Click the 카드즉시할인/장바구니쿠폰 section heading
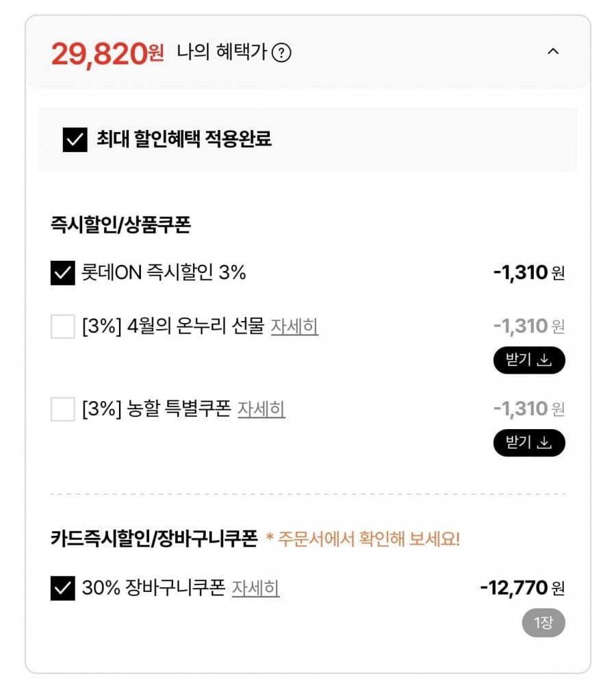Image resolution: width=616 pixels, height=696 pixels. point(154,539)
